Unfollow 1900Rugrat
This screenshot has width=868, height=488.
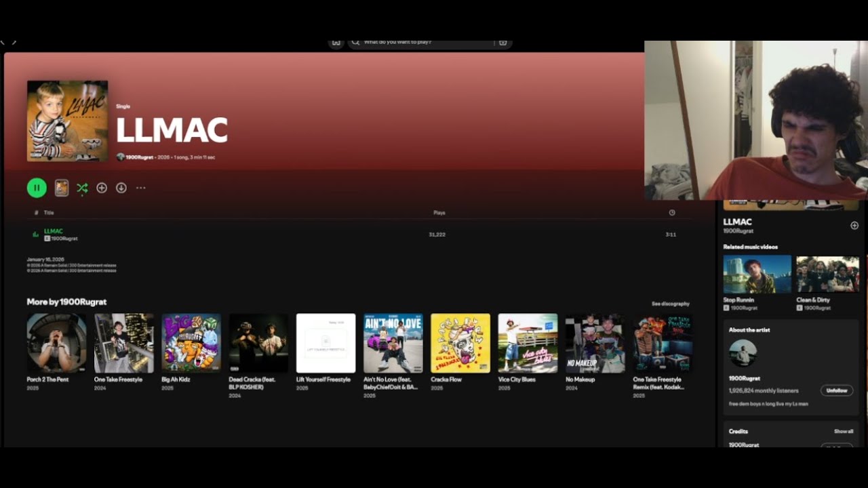(x=837, y=390)
